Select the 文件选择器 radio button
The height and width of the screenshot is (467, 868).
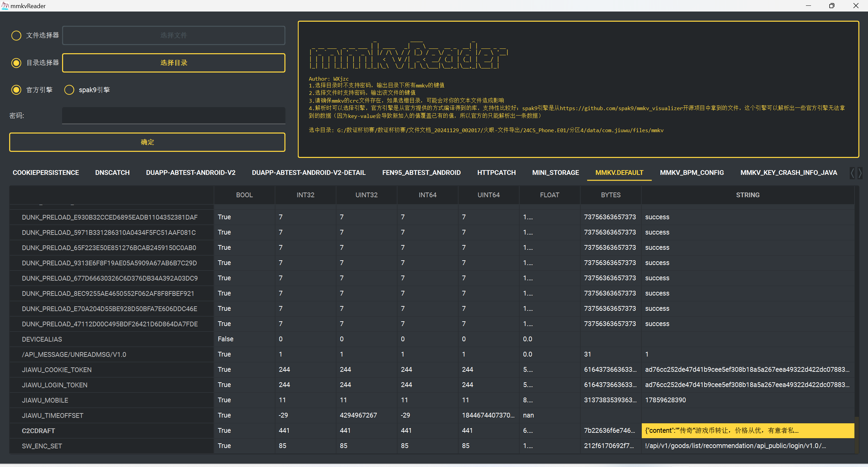(16, 36)
